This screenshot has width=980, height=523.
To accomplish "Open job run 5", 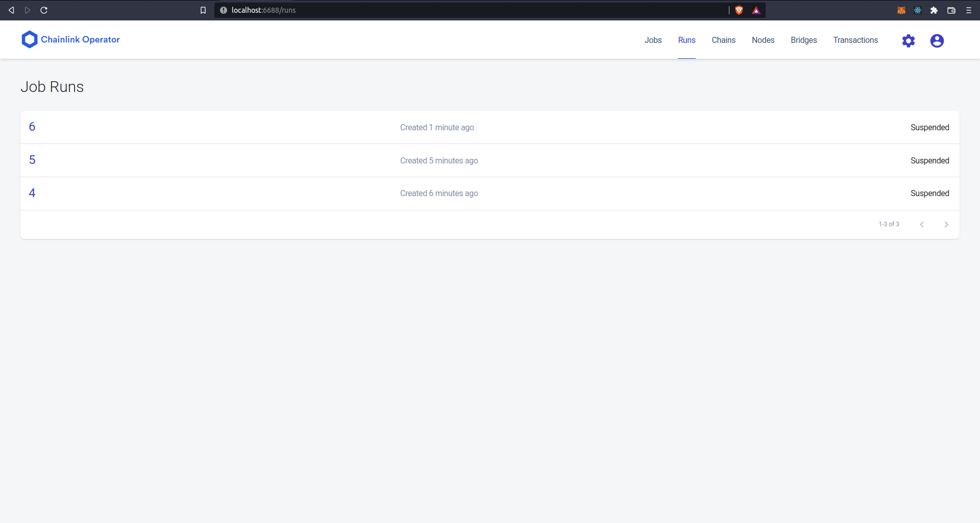I will point(32,160).
